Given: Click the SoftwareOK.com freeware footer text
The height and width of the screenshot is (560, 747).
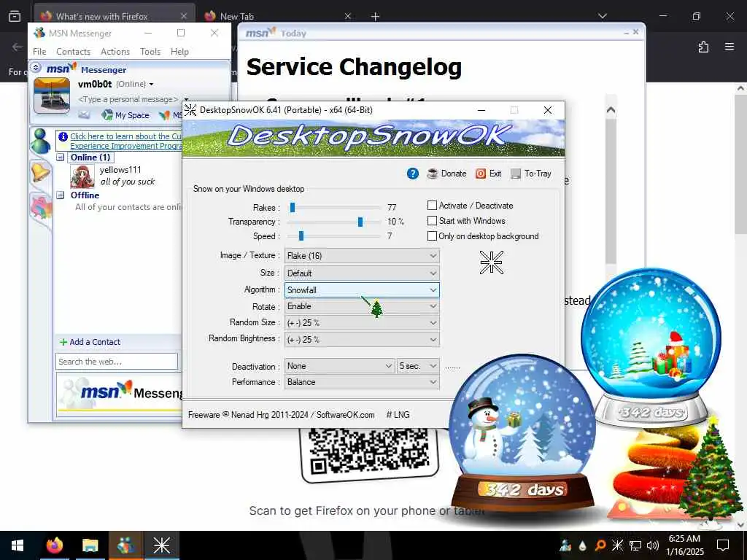Looking at the screenshot, I should [281, 415].
